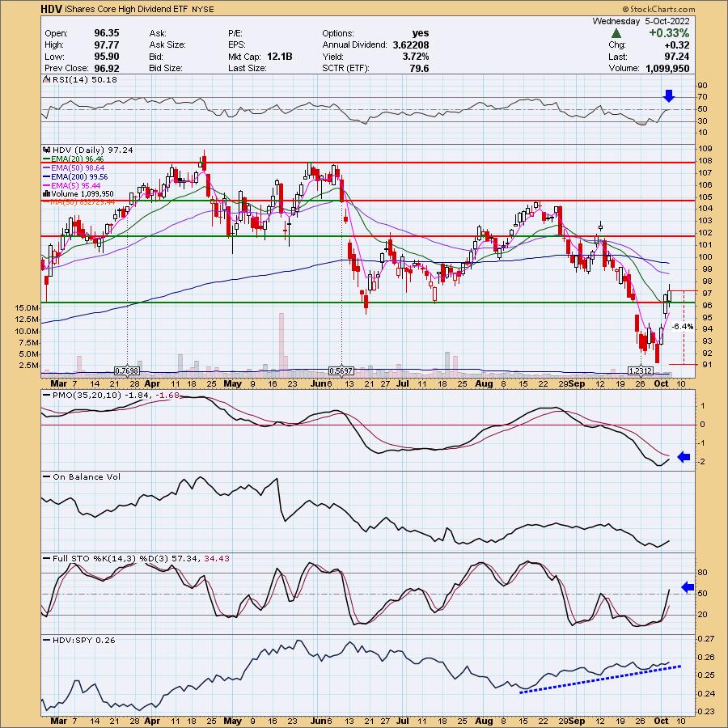
Task: Click the RSI(14) legend line icon
Action: tap(46, 79)
